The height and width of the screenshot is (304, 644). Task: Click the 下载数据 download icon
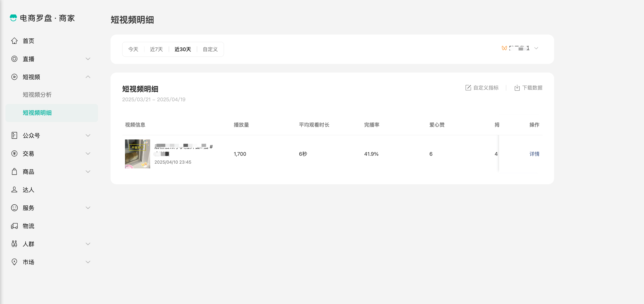tap(517, 88)
